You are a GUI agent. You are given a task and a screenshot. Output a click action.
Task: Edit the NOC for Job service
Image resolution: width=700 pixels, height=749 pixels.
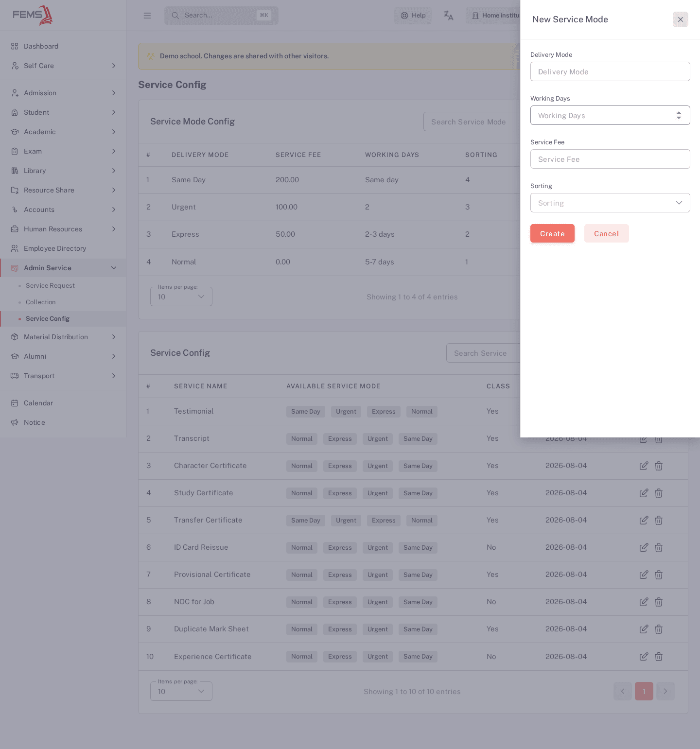644,602
